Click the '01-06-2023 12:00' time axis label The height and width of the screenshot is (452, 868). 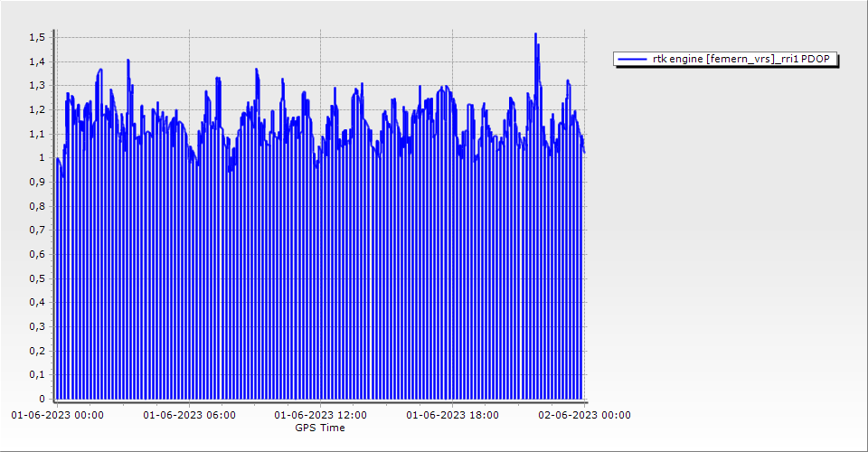[320, 416]
